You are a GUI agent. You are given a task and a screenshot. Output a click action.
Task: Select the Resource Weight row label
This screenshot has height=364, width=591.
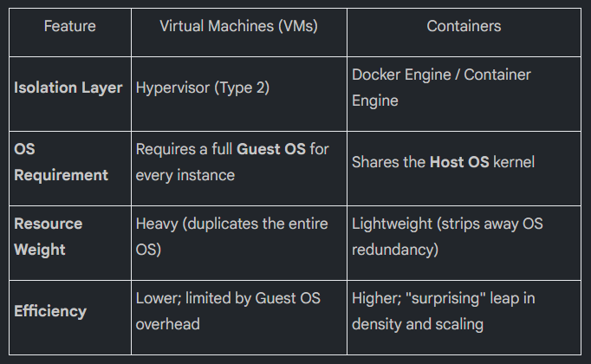[x=49, y=237]
